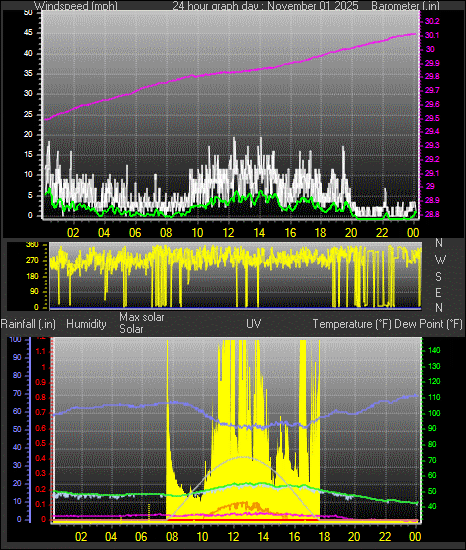Viewport: 466px width, 550px height.
Task: Select hour 20 under the bottom solar chart
Action: 354,536
